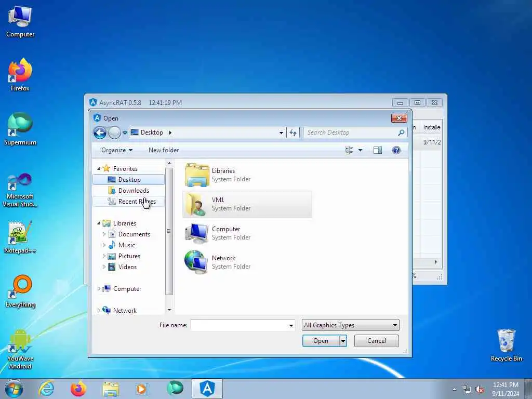Show hidden tray icons arrow
Viewport: 532px width, 399px height.
454,390
